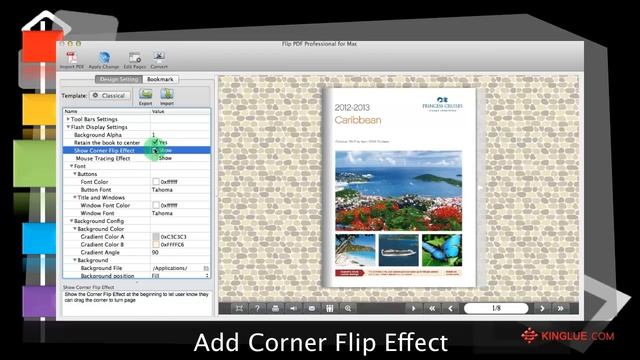Open Gradient Color B swatch 0xFFFFC6
This screenshot has height=360, width=640.
click(156, 244)
